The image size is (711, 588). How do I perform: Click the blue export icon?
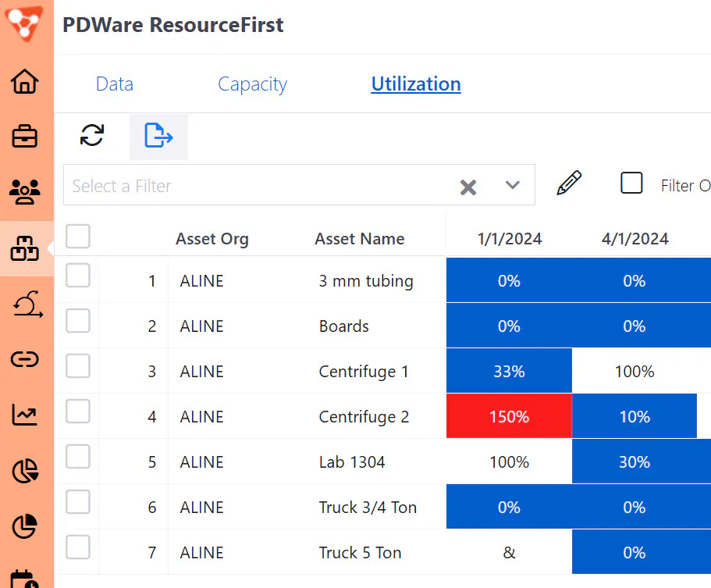158,135
